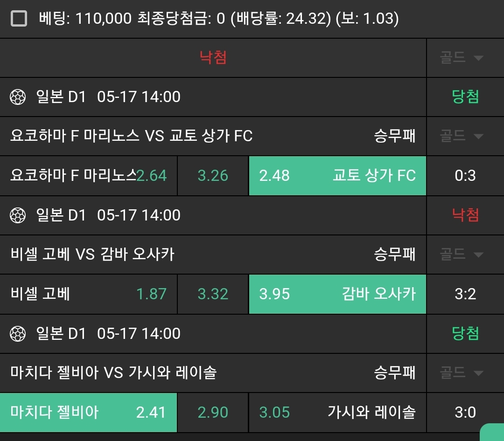
Task: Click soccer ball icon for Vissel Kobe match
Action: tap(18, 215)
